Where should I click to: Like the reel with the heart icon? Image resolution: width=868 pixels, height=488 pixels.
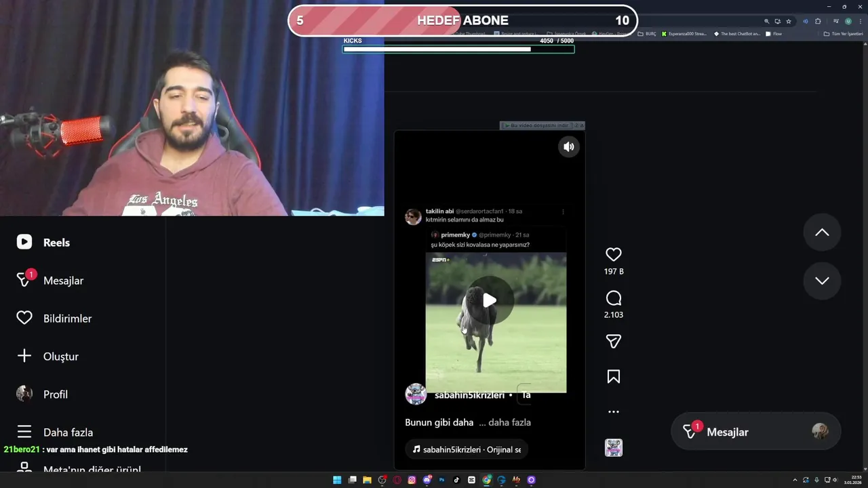coord(614,254)
